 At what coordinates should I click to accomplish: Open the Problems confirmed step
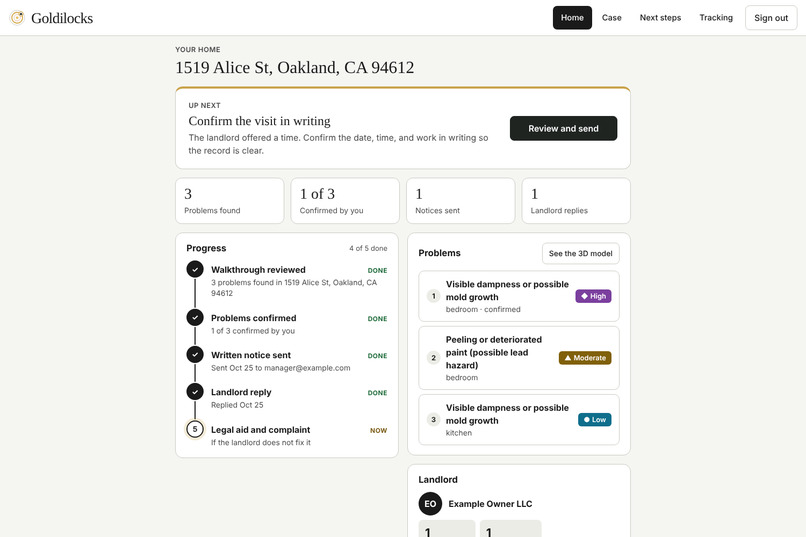click(x=287, y=324)
